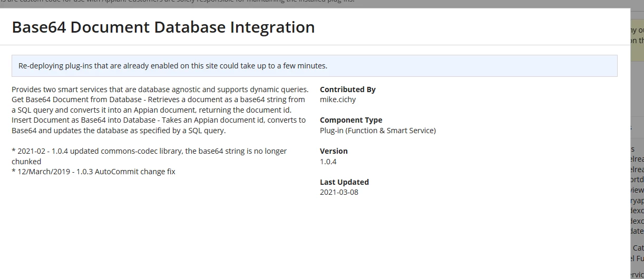
Task: Select contributor name mike.cichy
Action: tap(338, 99)
